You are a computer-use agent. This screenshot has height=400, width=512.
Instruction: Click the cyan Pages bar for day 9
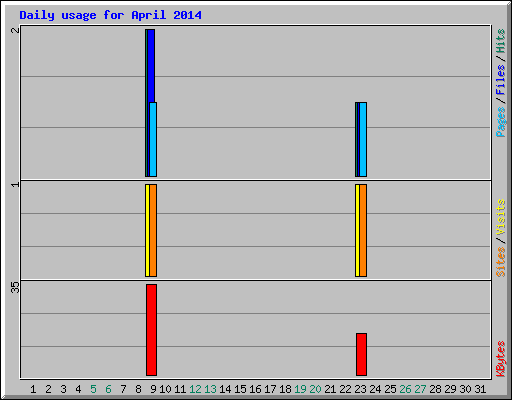[153, 139]
